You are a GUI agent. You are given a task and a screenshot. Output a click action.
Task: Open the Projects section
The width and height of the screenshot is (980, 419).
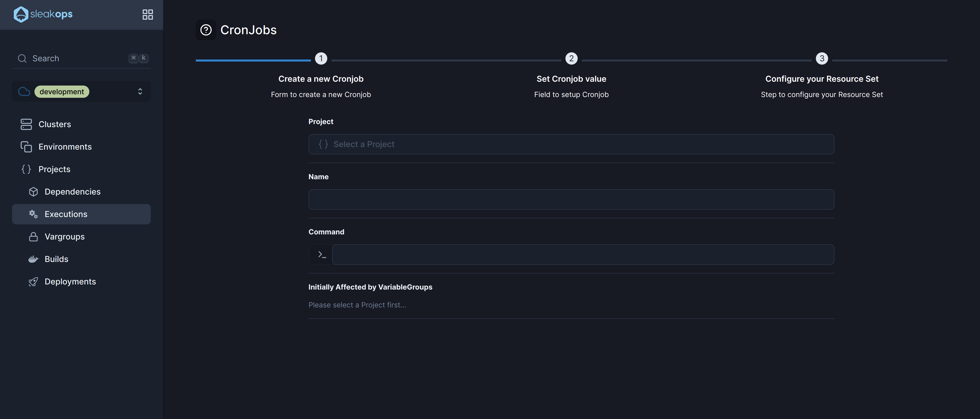coord(81,169)
